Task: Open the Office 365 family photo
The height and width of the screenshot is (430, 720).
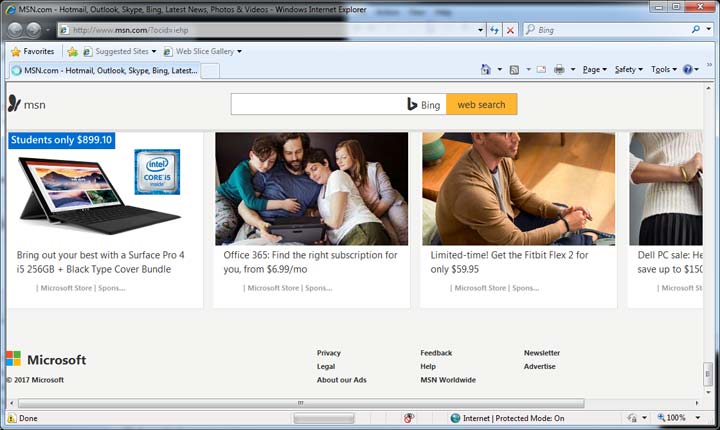Action: tap(311, 189)
